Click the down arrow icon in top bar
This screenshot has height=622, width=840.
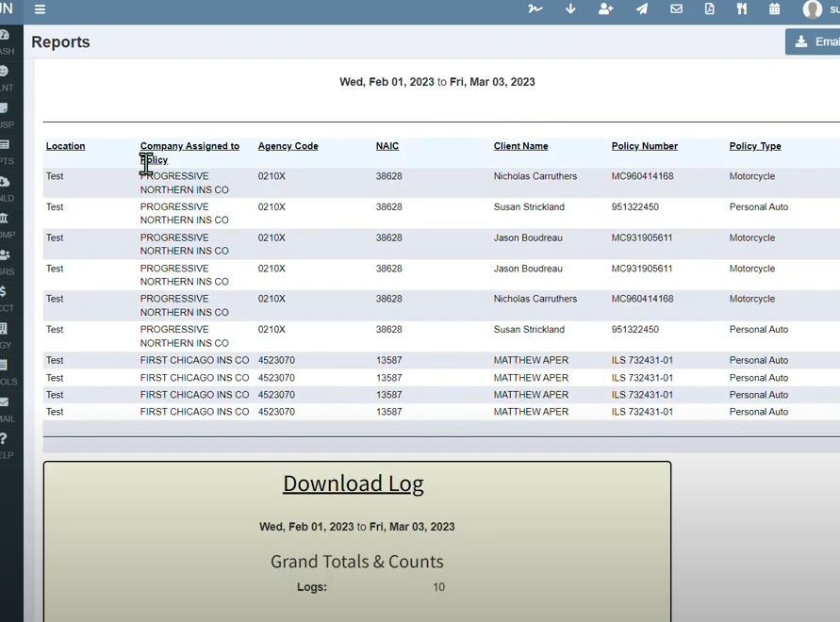pos(570,8)
